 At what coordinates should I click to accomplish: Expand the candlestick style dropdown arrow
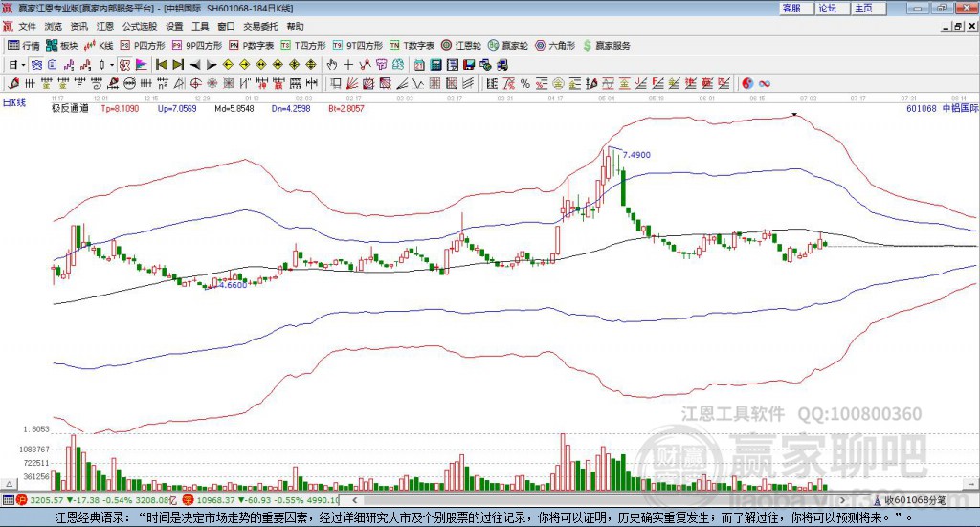pos(112,65)
